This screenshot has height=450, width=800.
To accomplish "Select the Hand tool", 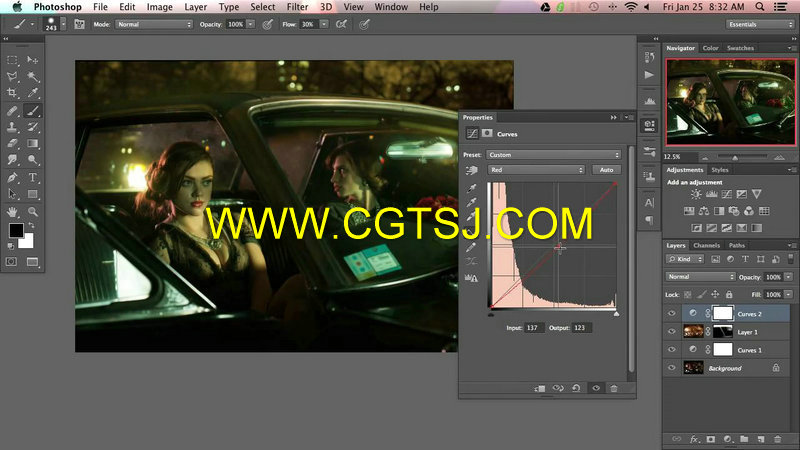I will [12, 211].
